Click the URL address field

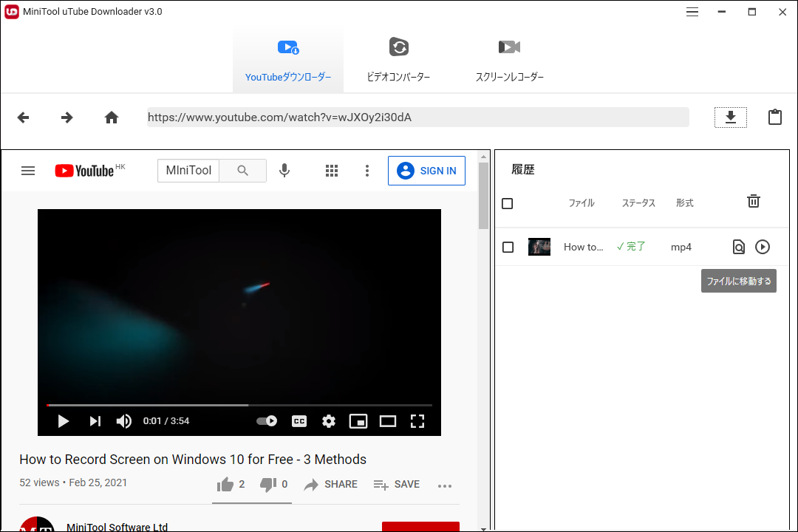click(x=417, y=117)
